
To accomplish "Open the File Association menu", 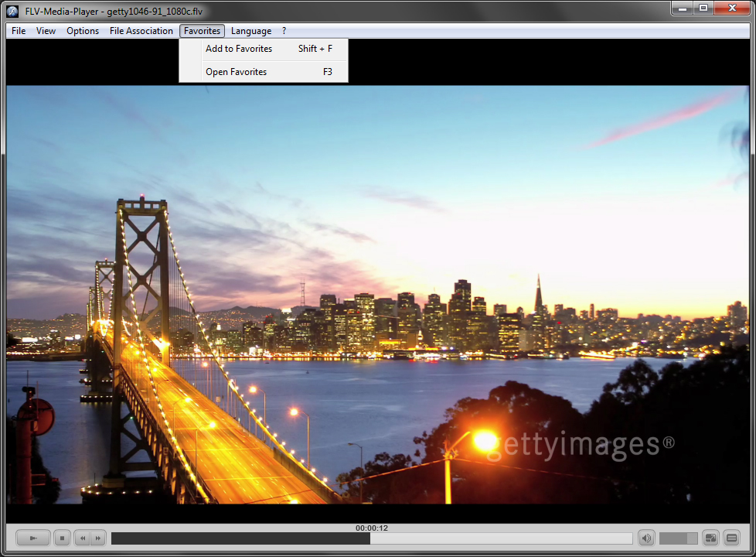I will (x=141, y=31).
